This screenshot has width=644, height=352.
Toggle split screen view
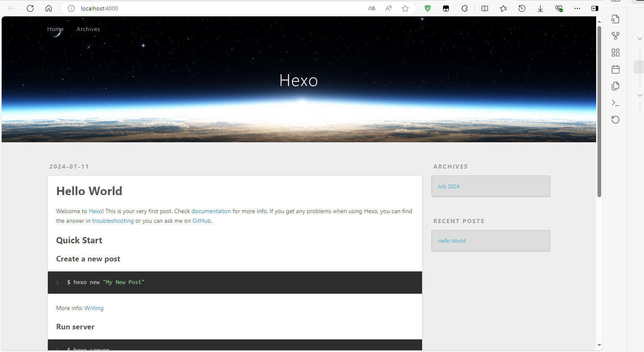point(485,8)
